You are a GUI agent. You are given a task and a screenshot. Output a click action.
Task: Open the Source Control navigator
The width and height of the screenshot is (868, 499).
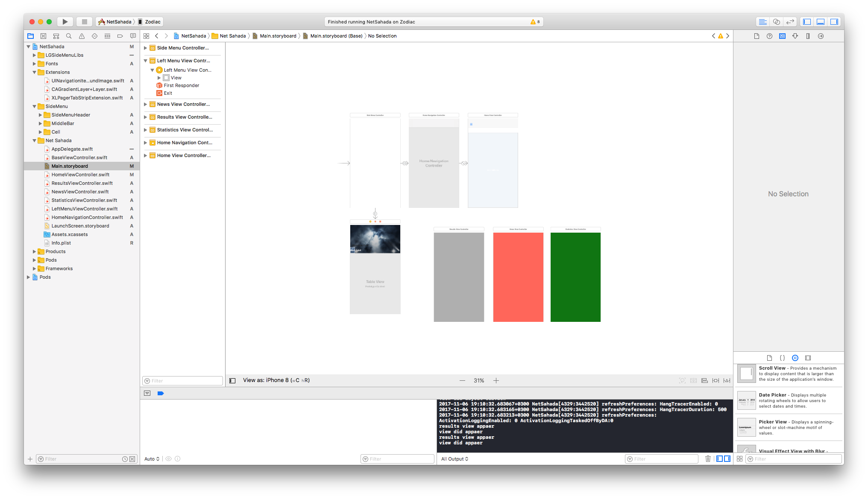tap(43, 36)
